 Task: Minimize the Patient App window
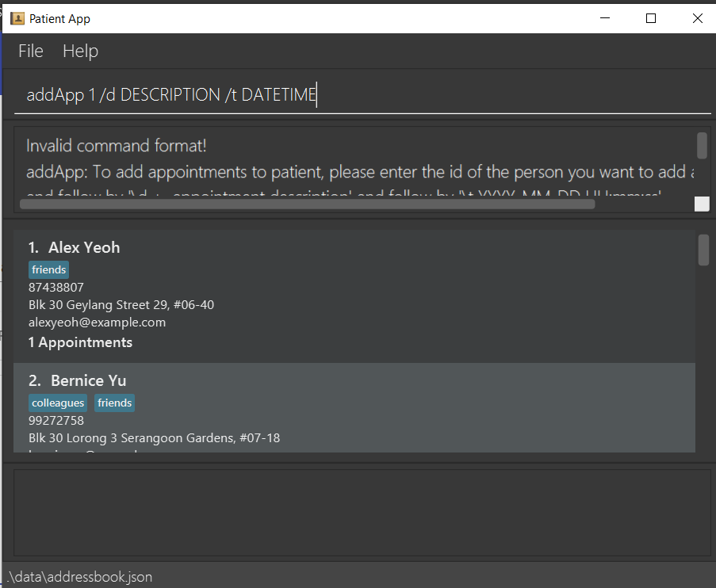(605, 18)
